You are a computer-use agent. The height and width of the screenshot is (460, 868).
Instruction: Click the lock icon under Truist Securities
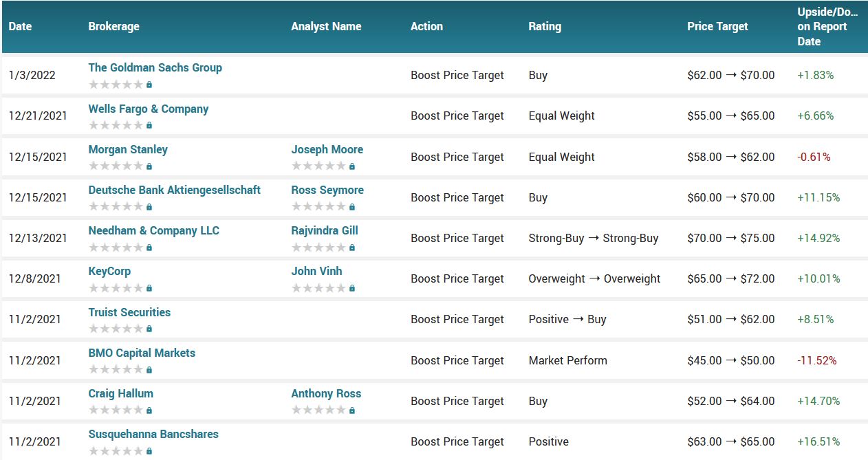click(149, 329)
